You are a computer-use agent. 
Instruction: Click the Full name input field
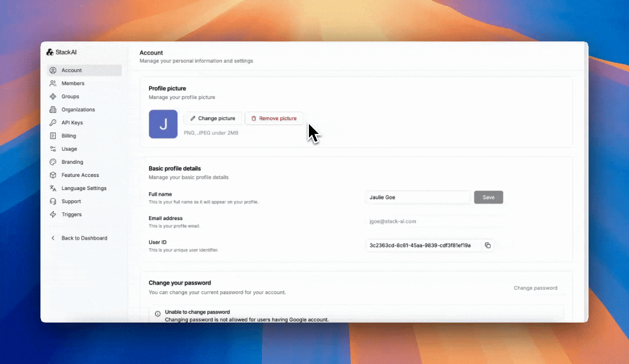[x=417, y=197]
